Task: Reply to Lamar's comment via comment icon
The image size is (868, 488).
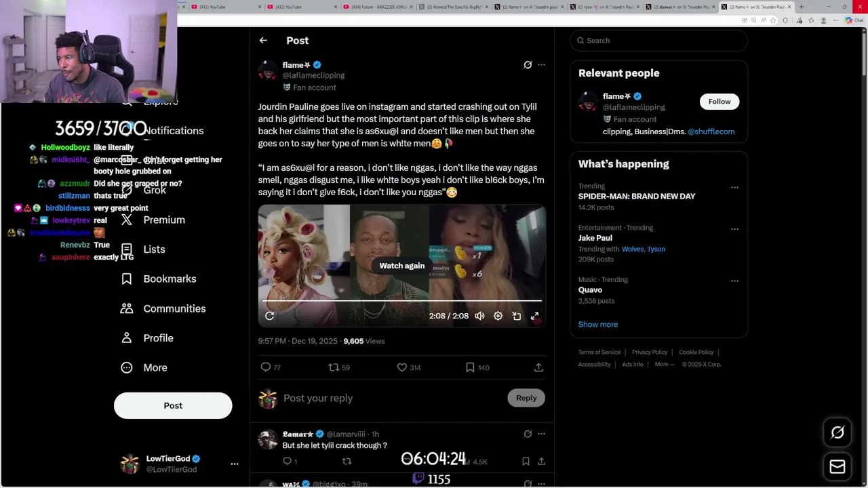Action: tap(288, 462)
